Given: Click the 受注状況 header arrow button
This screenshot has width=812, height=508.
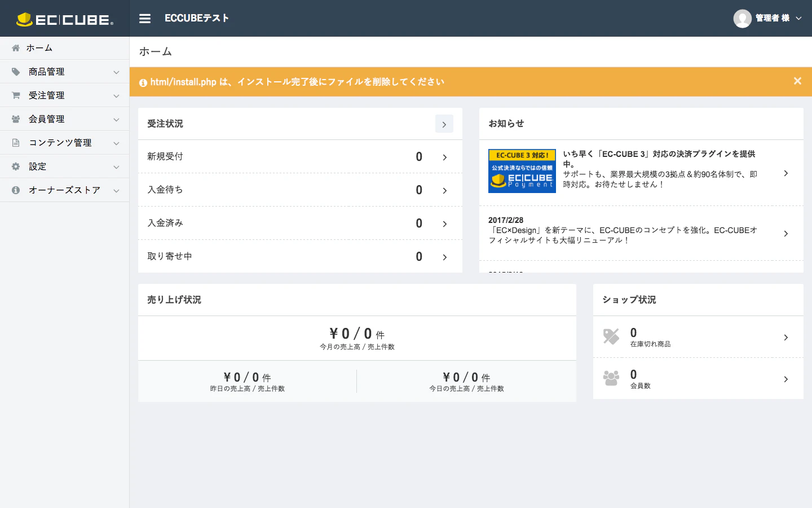Looking at the screenshot, I should pos(444,124).
